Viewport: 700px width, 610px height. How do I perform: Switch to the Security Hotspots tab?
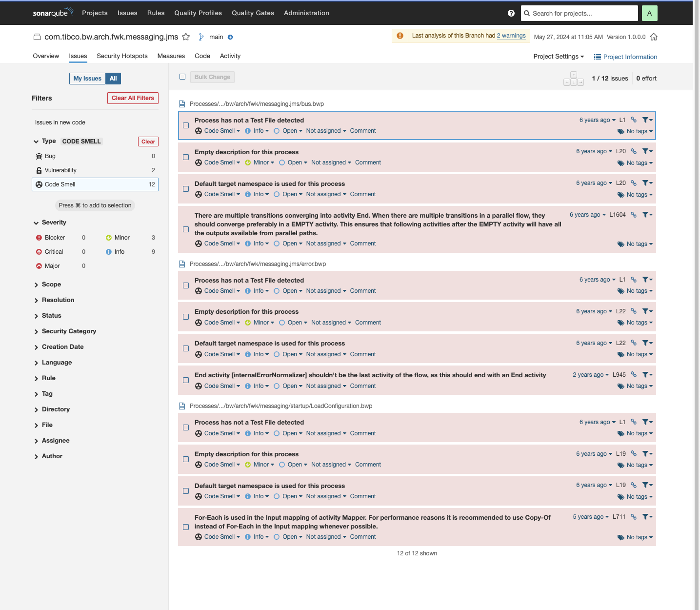[122, 56]
